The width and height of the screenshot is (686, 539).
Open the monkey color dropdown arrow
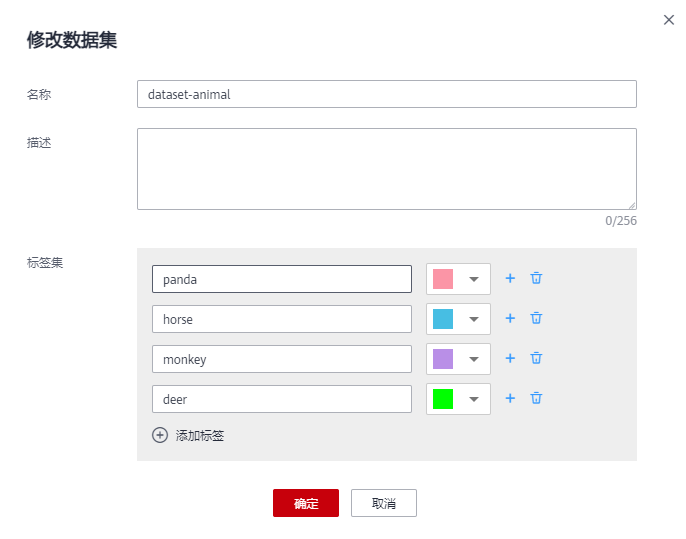pyautogui.click(x=474, y=359)
